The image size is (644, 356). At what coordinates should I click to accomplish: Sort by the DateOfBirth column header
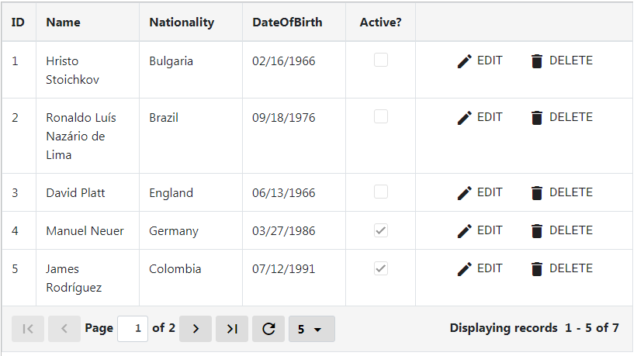click(287, 22)
